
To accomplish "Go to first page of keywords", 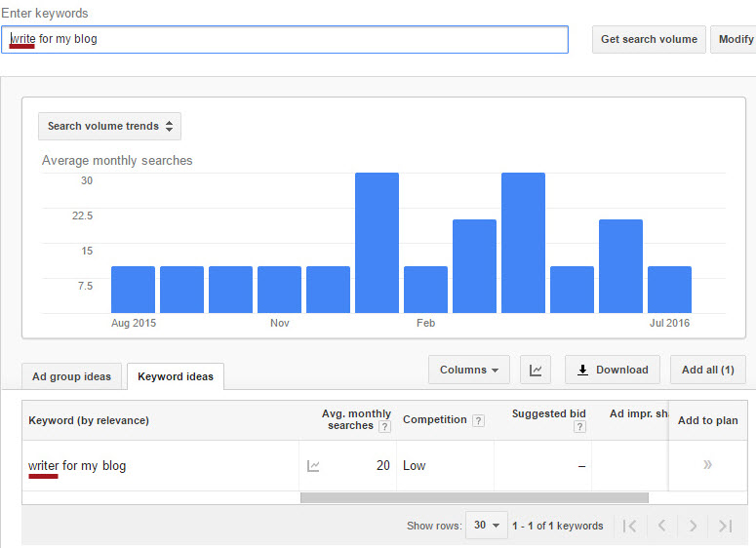I will pos(630,527).
